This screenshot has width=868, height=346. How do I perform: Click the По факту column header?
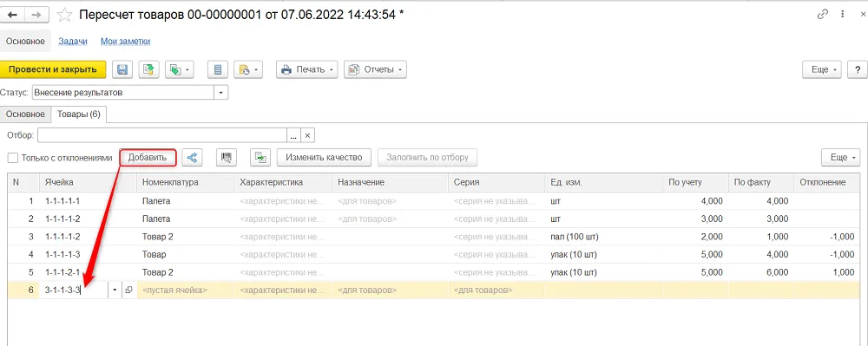pyautogui.click(x=761, y=182)
